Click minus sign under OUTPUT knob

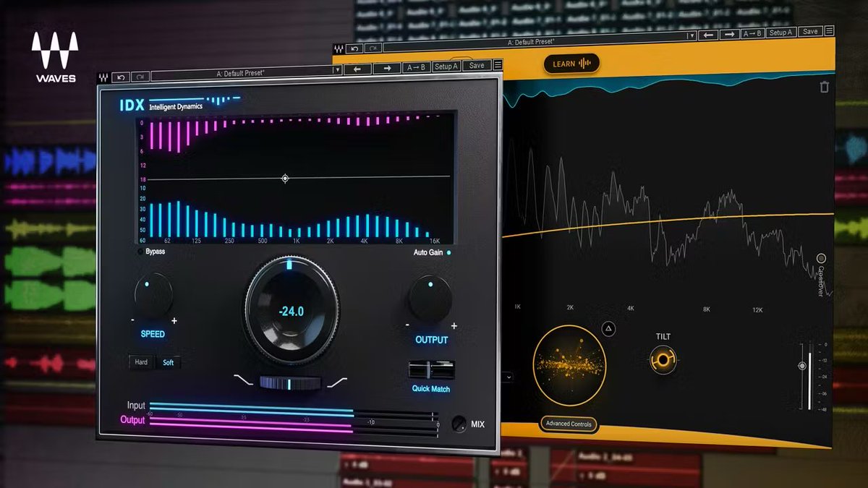point(408,325)
